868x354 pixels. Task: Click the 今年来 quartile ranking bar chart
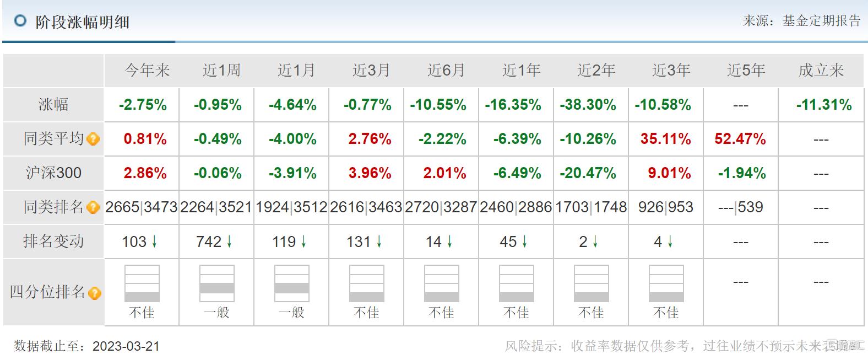142,283
